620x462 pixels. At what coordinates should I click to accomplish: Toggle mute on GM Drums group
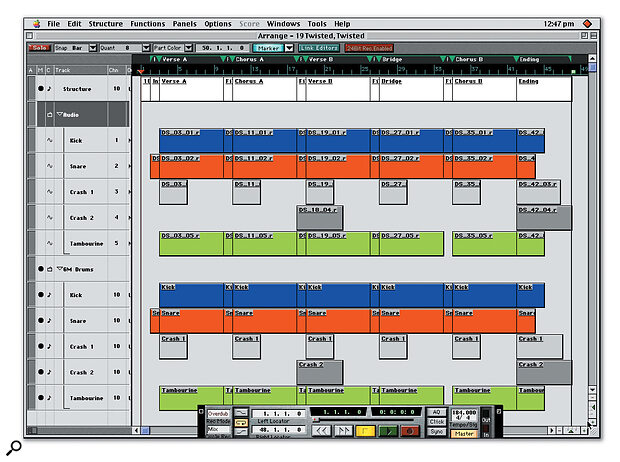click(41, 269)
